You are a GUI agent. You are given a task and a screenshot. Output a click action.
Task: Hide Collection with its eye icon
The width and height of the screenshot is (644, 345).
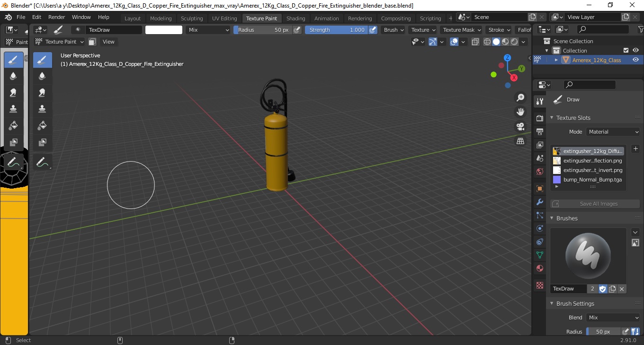(636, 50)
